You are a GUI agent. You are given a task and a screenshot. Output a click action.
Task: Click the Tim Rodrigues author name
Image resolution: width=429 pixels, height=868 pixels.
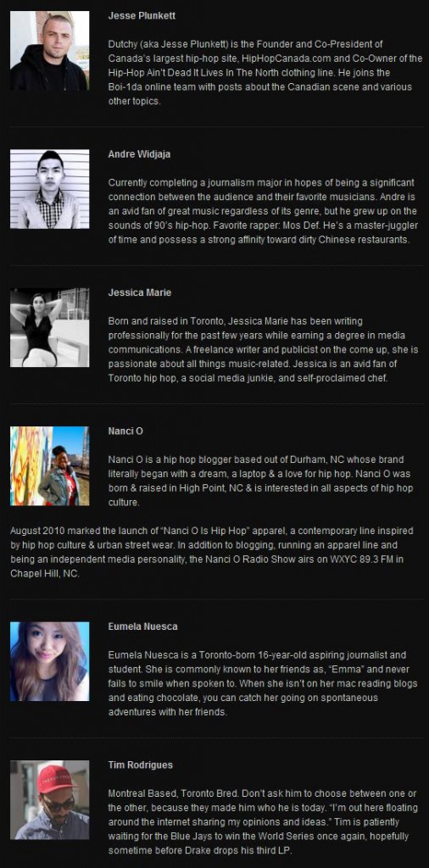tap(140, 765)
